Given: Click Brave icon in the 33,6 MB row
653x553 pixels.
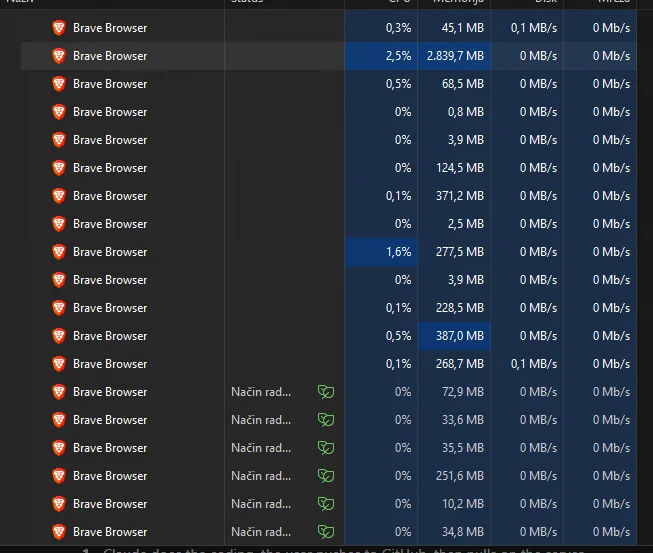Looking at the screenshot, I should click(59, 420).
